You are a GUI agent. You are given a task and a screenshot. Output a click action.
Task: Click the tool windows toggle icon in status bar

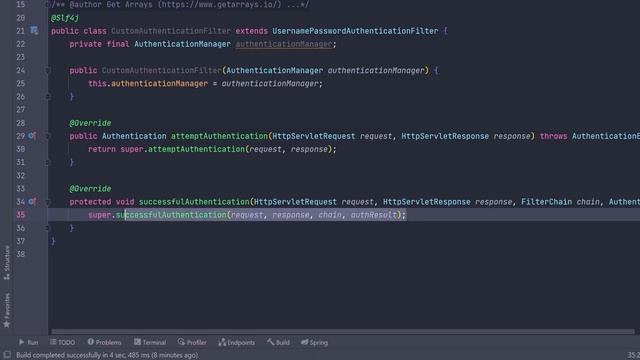pyautogui.click(x=7, y=355)
